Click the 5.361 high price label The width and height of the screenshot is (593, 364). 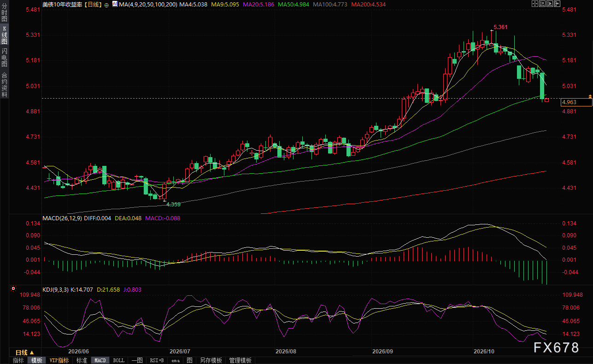pyautogui.click(x=501, y=28)
